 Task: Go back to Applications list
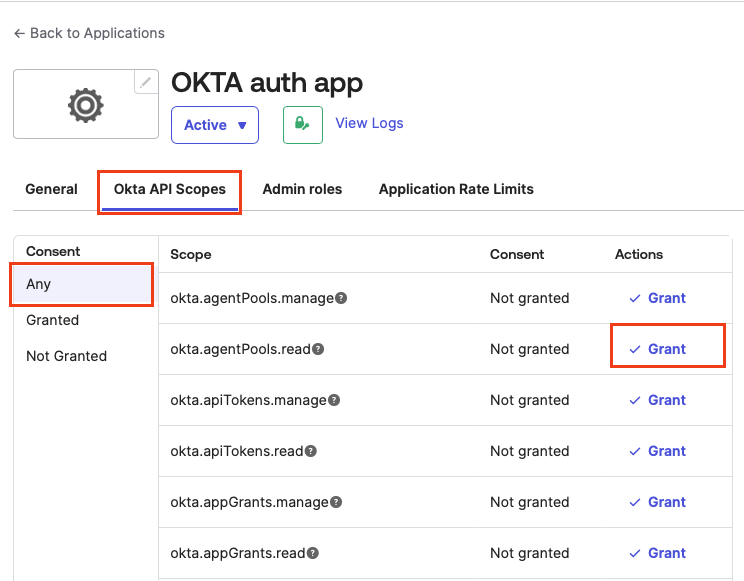(89, 33)
